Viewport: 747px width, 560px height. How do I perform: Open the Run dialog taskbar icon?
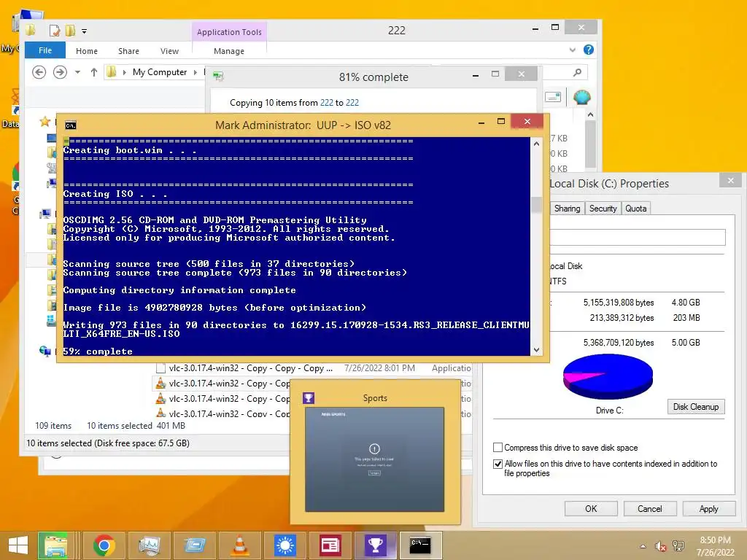[x=195, y=545]
